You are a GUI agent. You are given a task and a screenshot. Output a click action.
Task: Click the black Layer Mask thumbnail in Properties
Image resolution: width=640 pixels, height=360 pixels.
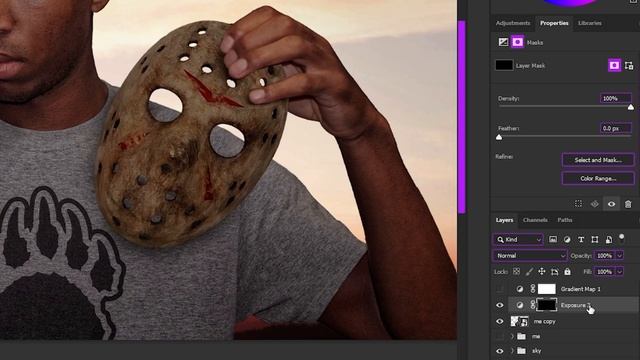[x=504, y=65]
